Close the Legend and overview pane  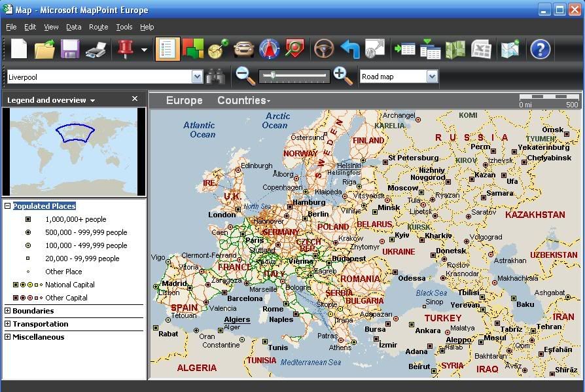click(x=135, y=98)
